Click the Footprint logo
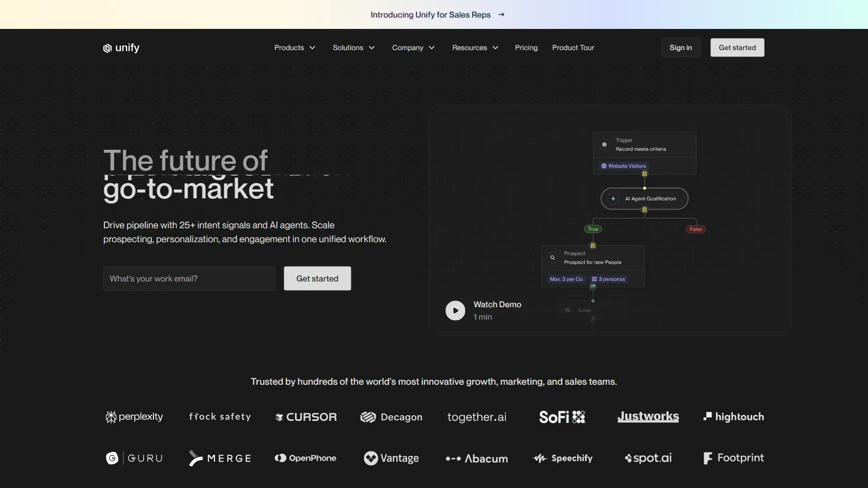 point(734,458)
